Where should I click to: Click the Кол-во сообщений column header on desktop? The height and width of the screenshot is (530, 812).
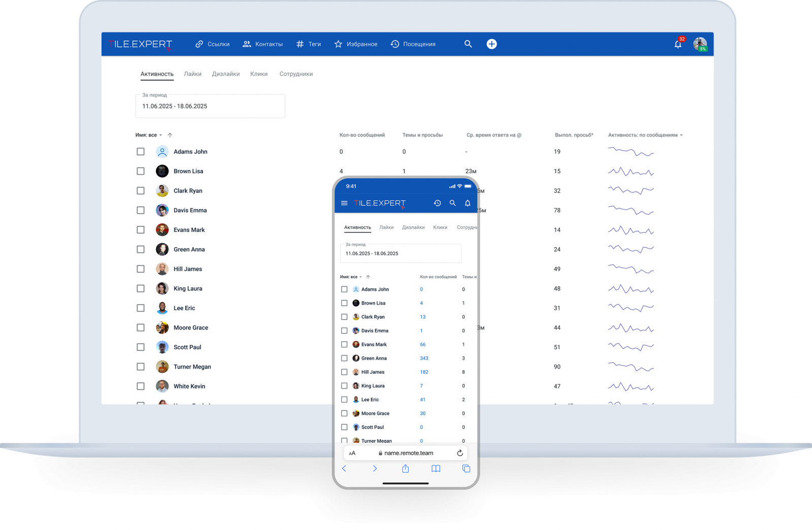362,135
